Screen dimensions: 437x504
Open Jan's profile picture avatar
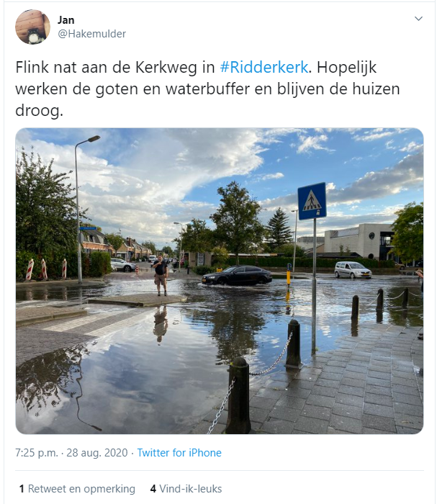click(32, 27)
